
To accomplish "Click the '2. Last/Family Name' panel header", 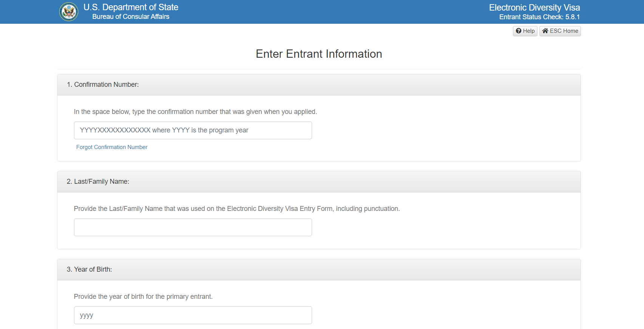I will click(x=98, y=181).
